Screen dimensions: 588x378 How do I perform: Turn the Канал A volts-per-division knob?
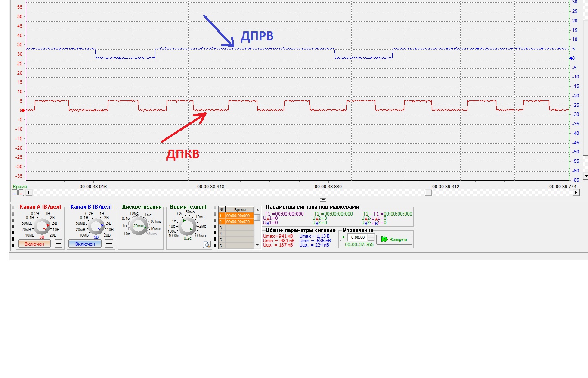coord(42,226)
